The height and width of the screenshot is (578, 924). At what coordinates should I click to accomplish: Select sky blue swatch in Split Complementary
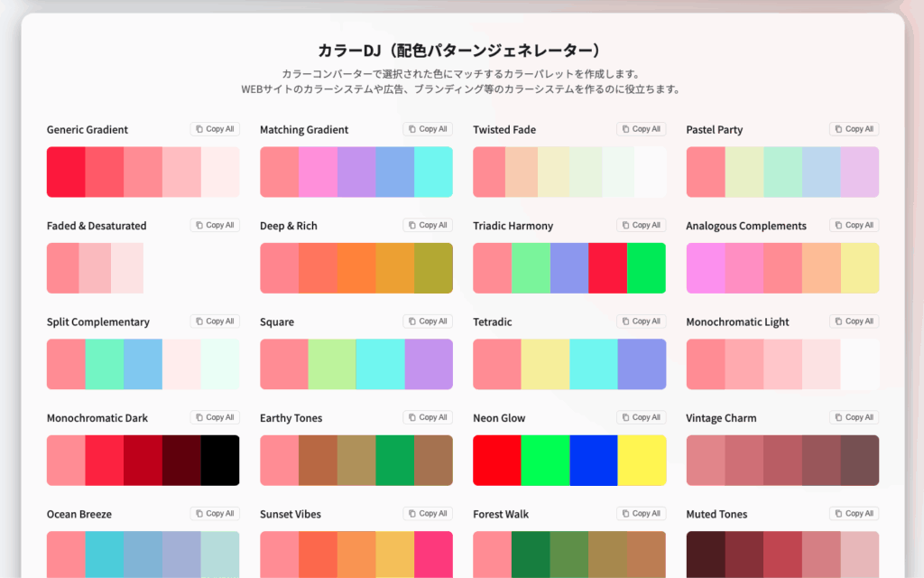[143, 364]
